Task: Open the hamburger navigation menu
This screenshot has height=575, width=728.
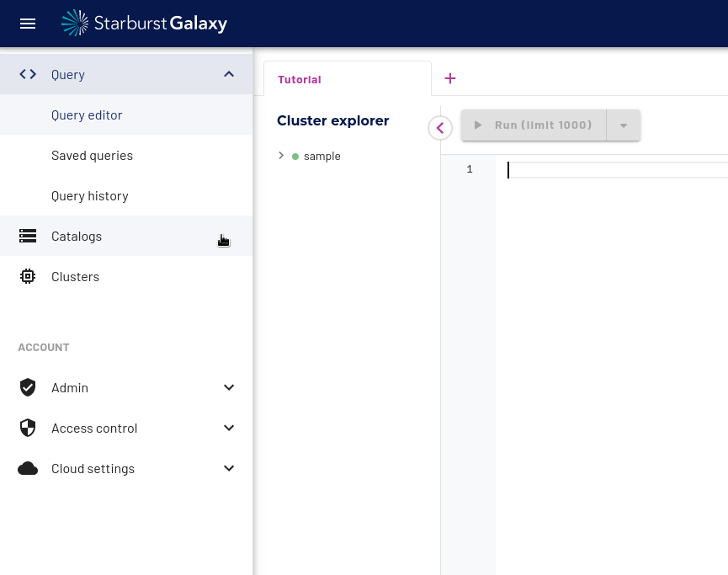Action: click(x=28, y=24)
